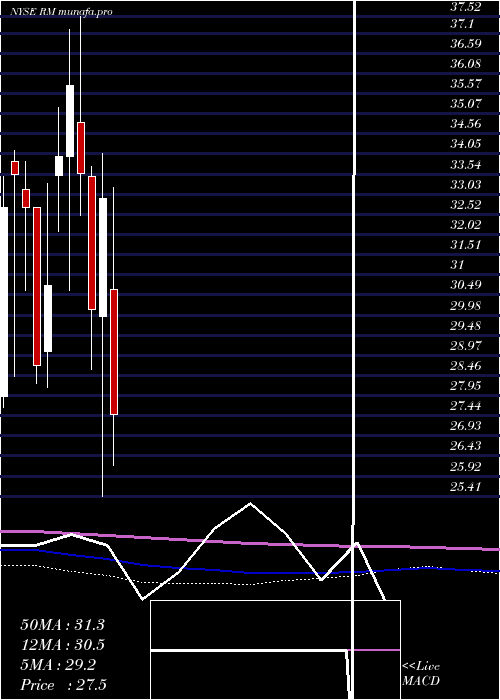Screen dimensions: 500x700
Task: Click the 35.07 price axis label
Action: (466, 104)
